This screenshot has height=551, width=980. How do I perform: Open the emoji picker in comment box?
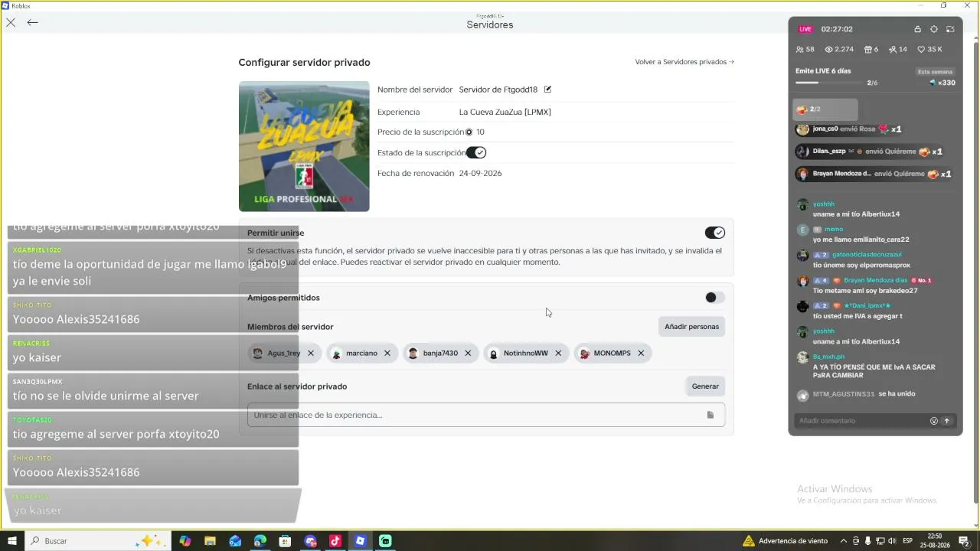(x=934, y=421)
